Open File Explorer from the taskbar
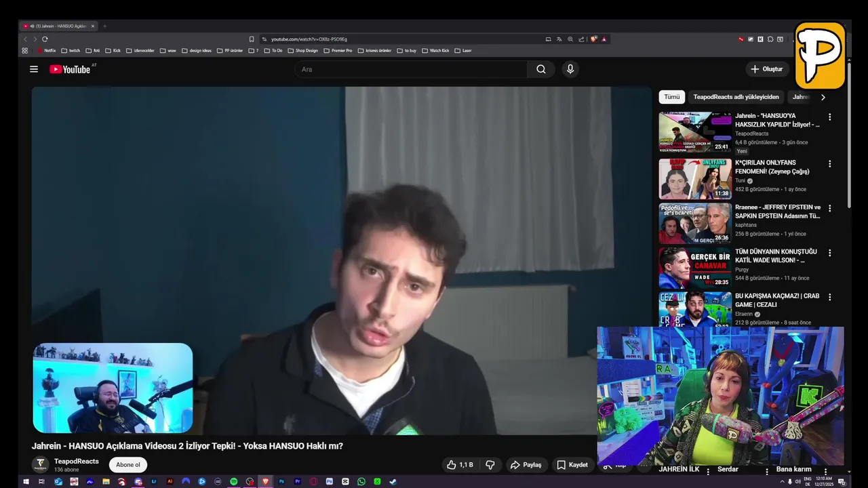Viewport: 868px width, 488px height. 106,481
